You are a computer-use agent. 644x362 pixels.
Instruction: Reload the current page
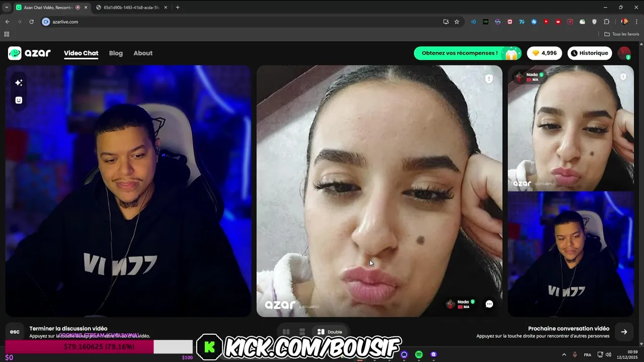pyautogui.click(x=31, y=22)
